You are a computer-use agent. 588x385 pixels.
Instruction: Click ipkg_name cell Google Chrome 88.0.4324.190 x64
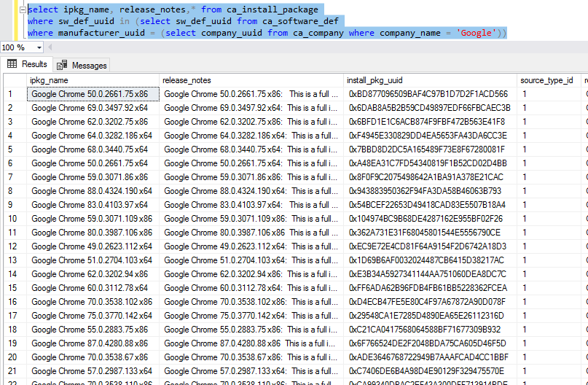pyautogui.click(x=93, y=191)
